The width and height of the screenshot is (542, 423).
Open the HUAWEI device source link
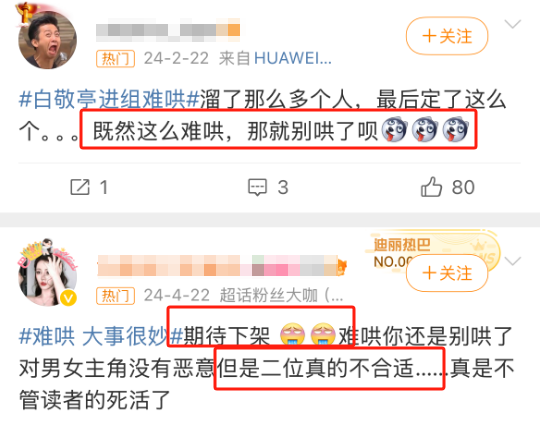click(x=293, y=58)
